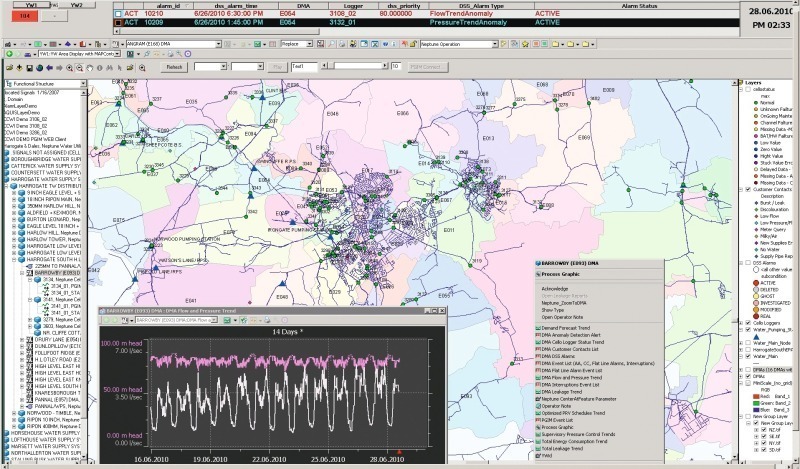Toggle the SD.tif layer checkbox
The width and height of the screenshot is (800, 469).
(x=764, y=450)
